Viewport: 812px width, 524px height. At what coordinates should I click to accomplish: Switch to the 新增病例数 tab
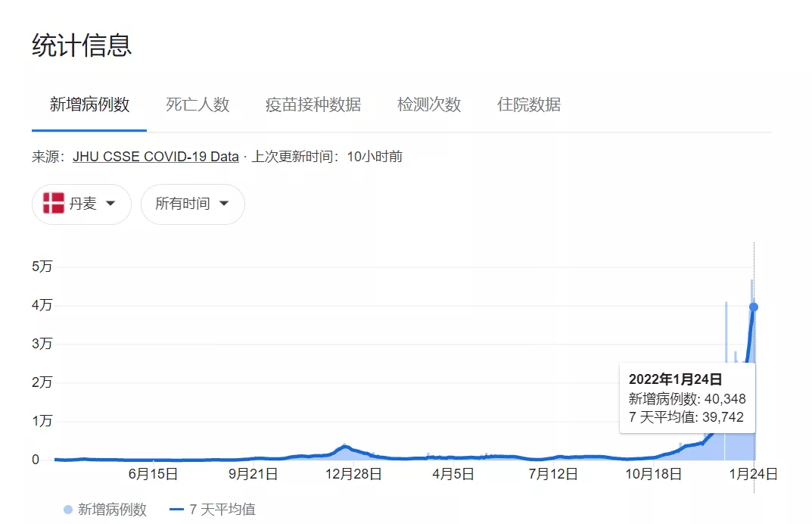[89, 104]
